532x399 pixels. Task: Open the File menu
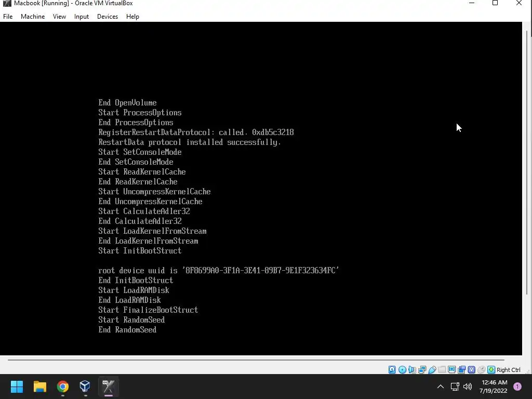click(8, 16)
